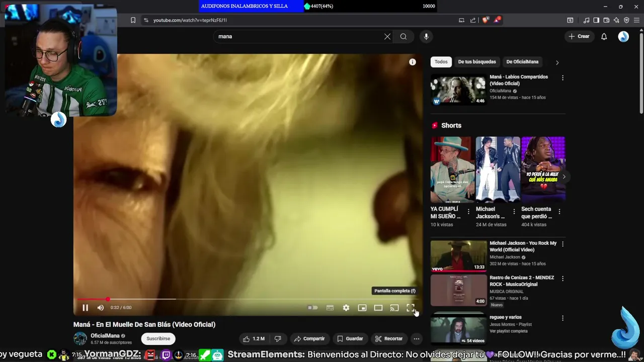This screenshot has width=644, height=362.
Task: Enter full screen with Pantalla completa icon
Action: point(411,308)
